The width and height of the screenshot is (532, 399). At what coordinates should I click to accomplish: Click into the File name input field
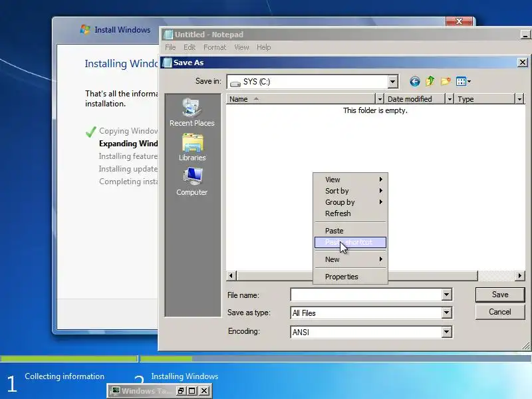[366, 295]
